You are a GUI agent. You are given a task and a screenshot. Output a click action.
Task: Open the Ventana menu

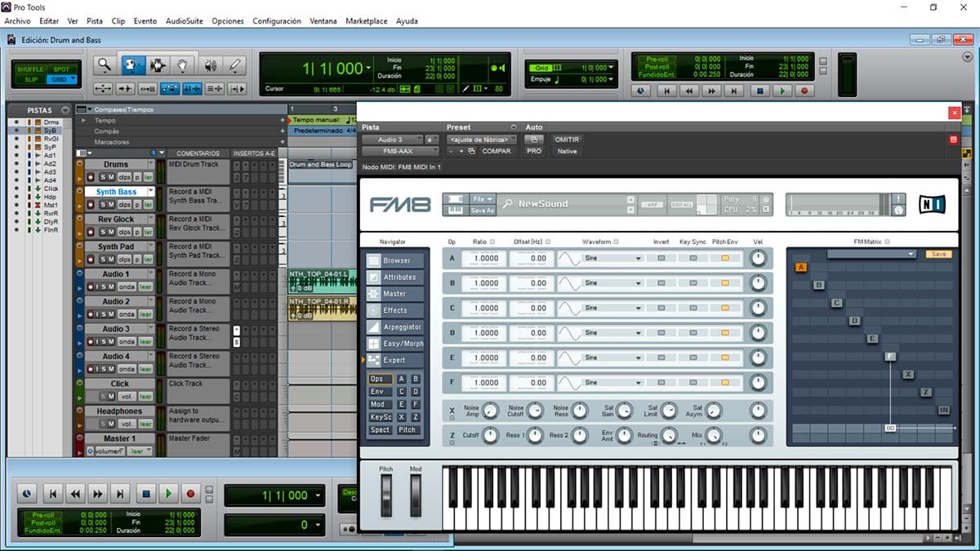[323, 20]
